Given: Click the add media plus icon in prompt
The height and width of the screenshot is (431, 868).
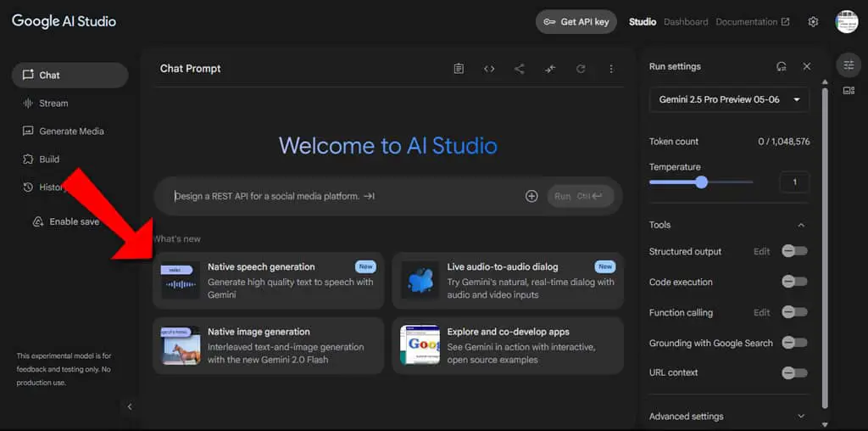Looking at the screenshot, I should click(531, 196).
